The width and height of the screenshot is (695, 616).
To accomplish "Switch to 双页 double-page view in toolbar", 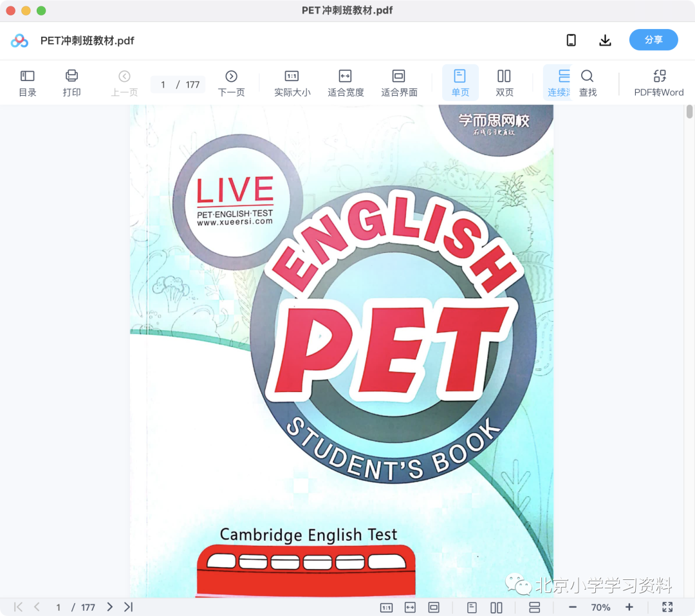I will point(505,83).
